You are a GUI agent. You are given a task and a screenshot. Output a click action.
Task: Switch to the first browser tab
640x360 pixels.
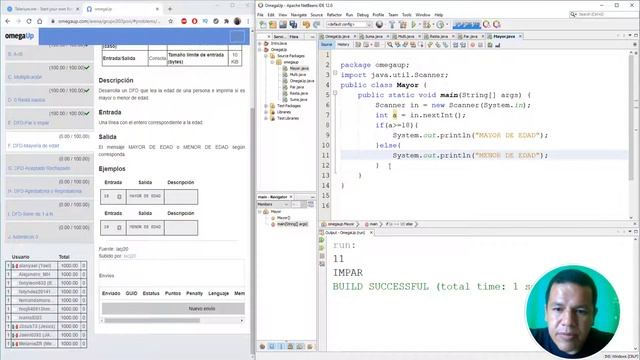[x=43, y=9]
